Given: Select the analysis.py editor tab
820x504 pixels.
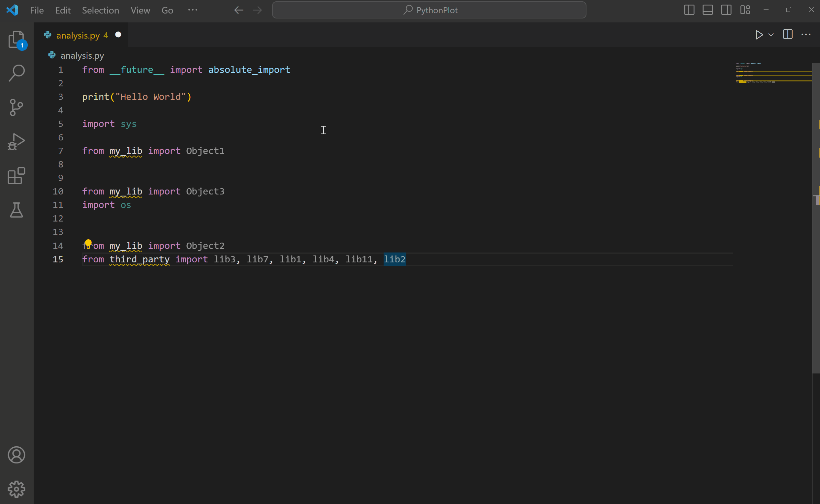Looking at the screenshot, I should click(x=80, y=35).
